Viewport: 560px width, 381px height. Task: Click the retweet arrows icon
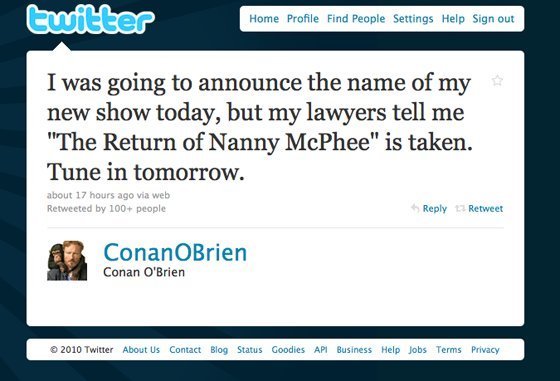460,208
